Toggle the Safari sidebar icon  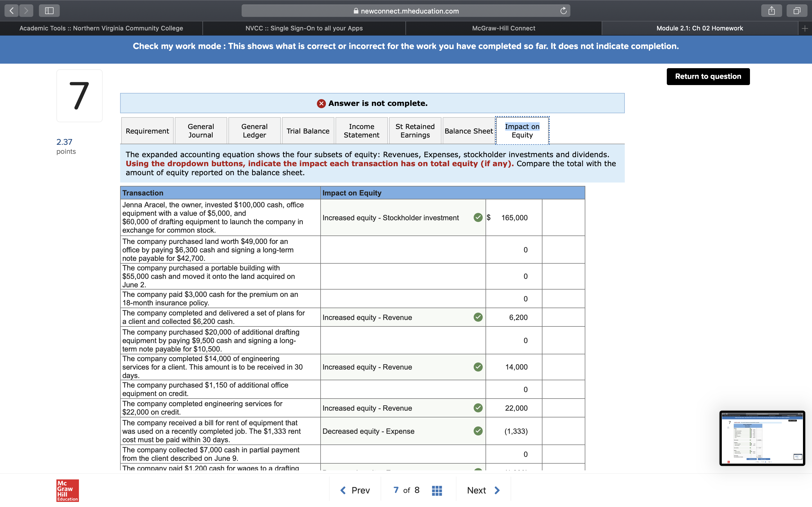pyautogui.click(x=49, y=11)
